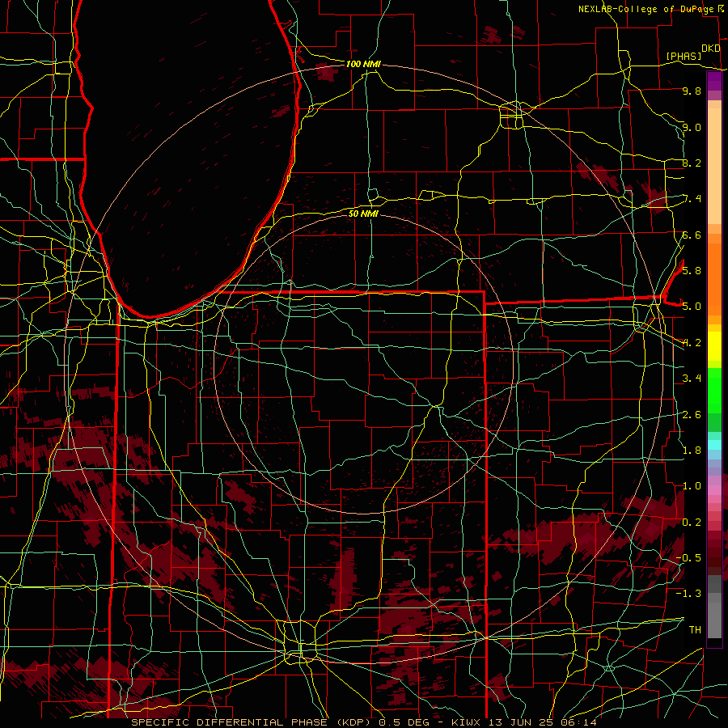Pick the orange segment of the color scale
Viewport: 728px width, 728px height.
[x=714, y=278]
